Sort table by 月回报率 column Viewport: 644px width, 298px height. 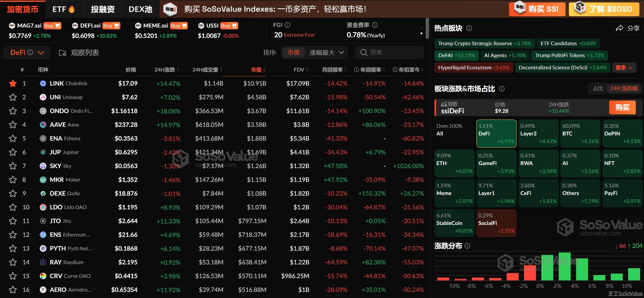pos(334,70)
